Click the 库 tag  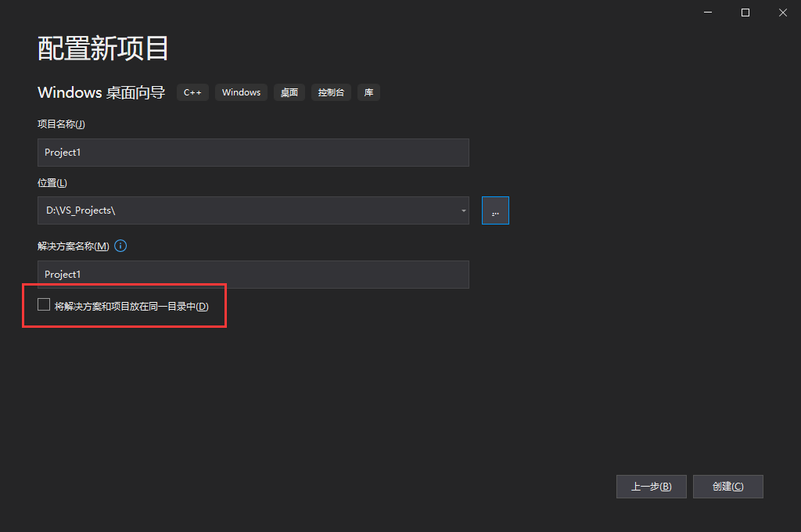pyautogui.click(x=369, y=92)
